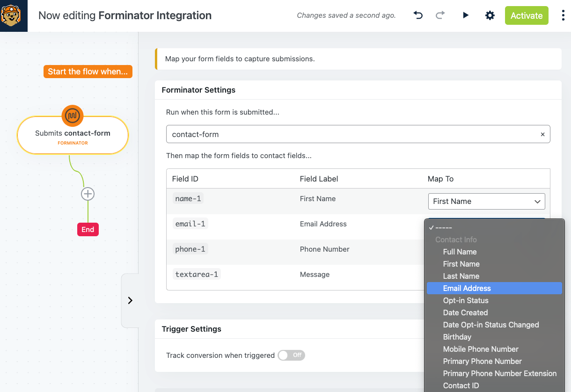Open the three-dot more options menu
This screenshot has height=392, width=571.
(563, 15)
